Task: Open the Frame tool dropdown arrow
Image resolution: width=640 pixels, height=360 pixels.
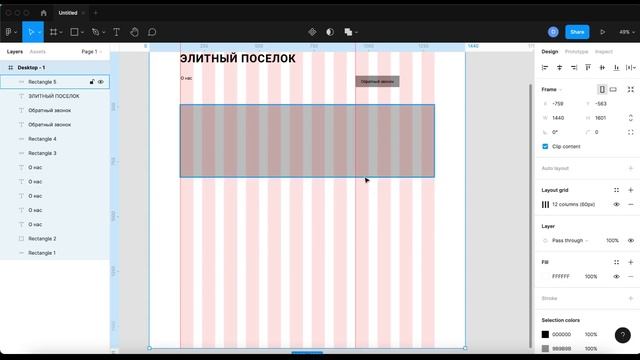Action: click(61, 32)
